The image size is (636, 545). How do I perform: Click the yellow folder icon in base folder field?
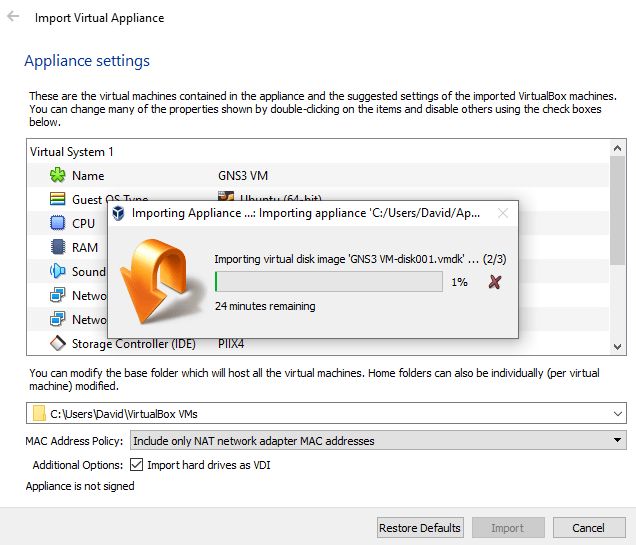(39, 414)
